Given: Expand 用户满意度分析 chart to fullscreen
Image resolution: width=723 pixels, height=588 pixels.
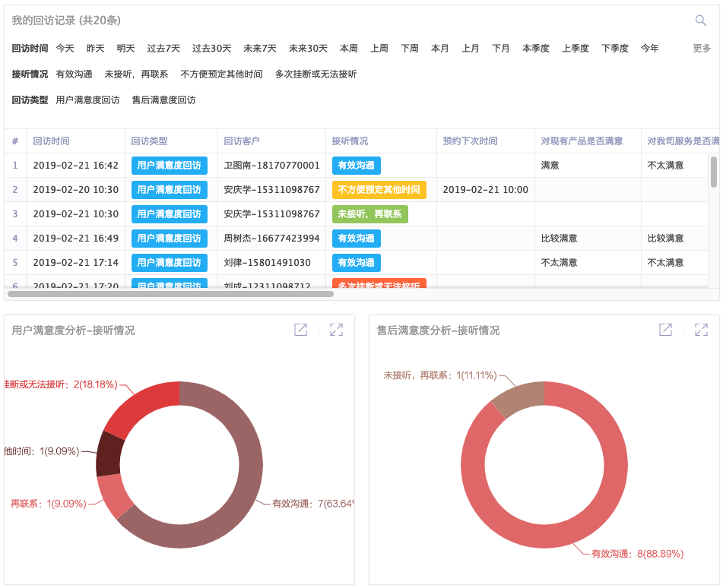Looking at the screenshot, I should 336,330.
